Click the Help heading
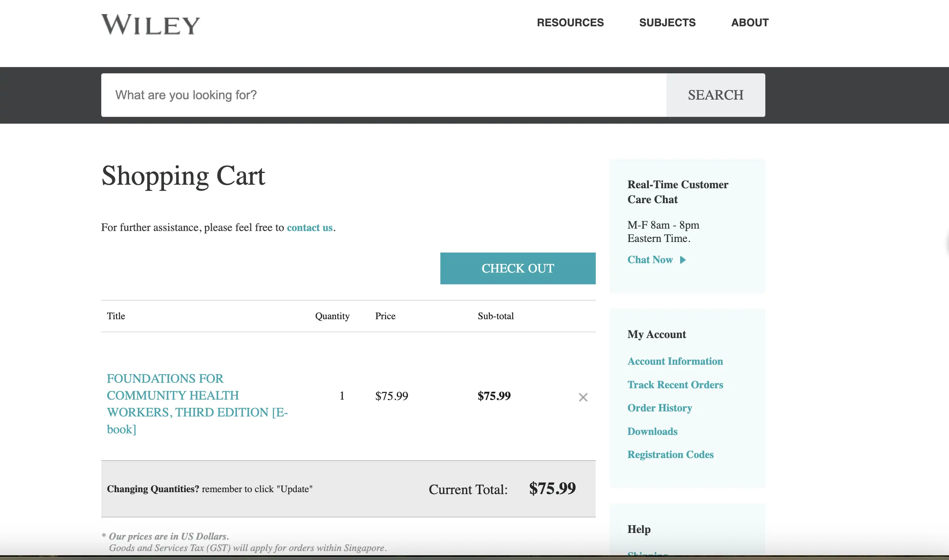Image resolution: width=949 pixels, height=560 pixels. tap(639, 529)
